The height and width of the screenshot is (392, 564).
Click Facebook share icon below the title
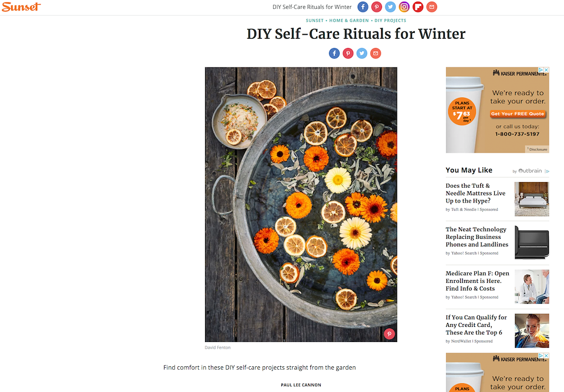click(x=334, y=53)
